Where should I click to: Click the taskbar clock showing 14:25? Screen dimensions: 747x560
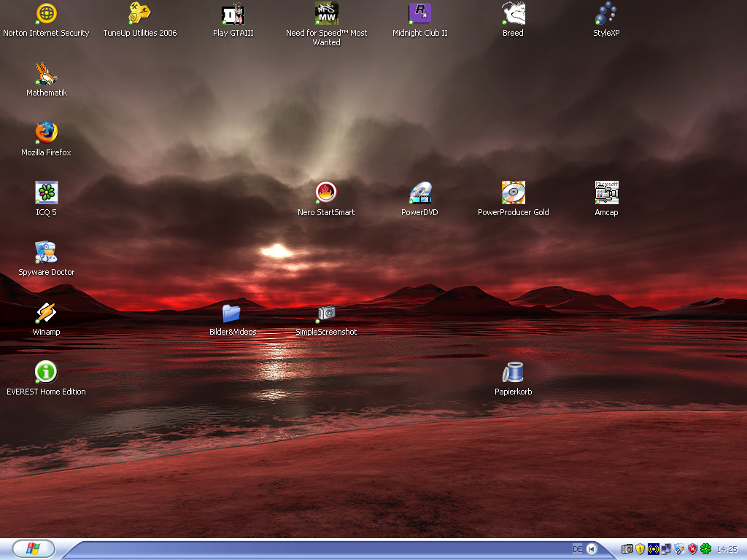727,549
